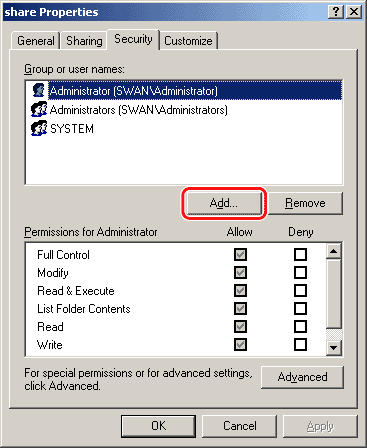Screen dimensions: 367x448
Task: Check Deny for Full Control
Action: click(x=300, y=255)
